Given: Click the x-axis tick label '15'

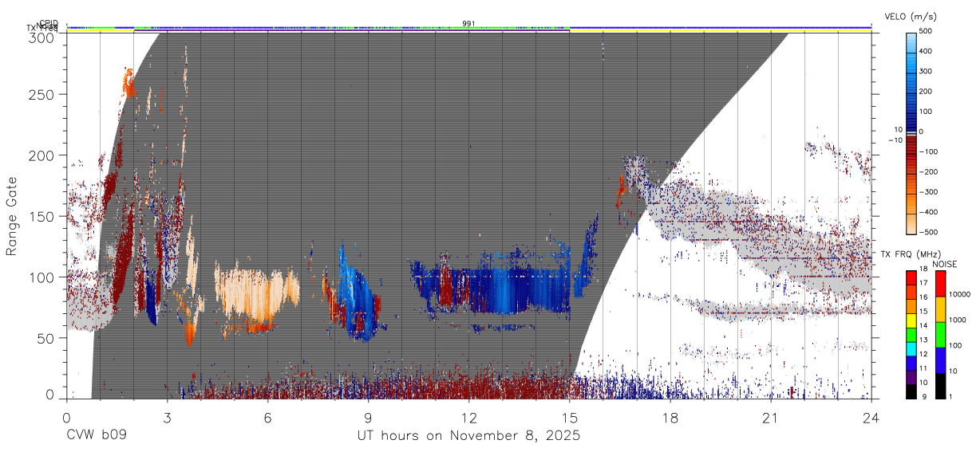Looking at the screenshot, I should point(569,417).
